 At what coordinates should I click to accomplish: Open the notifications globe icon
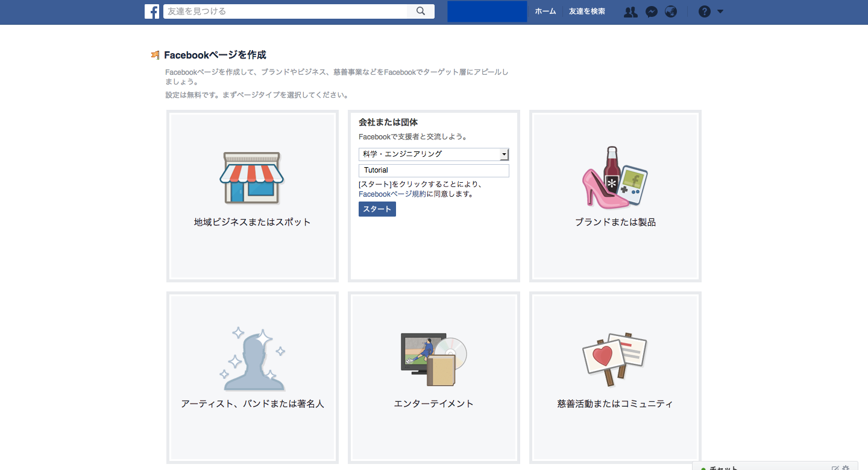pos(671,11)
